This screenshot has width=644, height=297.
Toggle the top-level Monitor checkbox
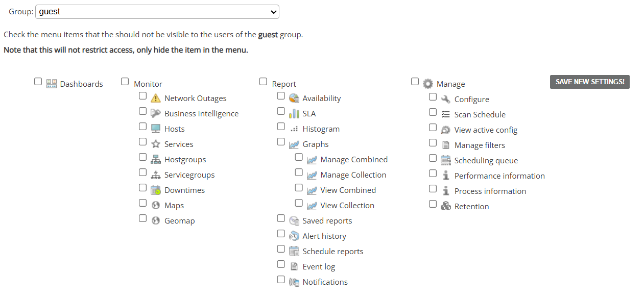[x=125, y=82]
